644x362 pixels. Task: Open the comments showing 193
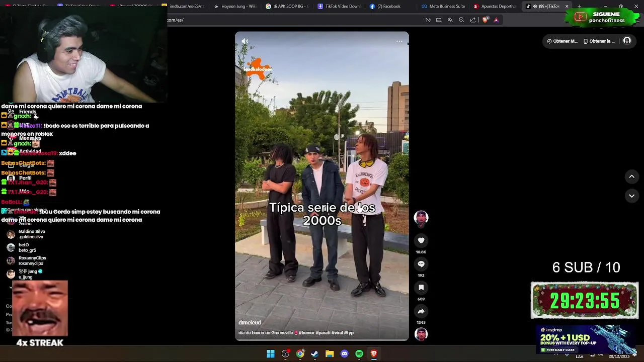pos(421,264)
